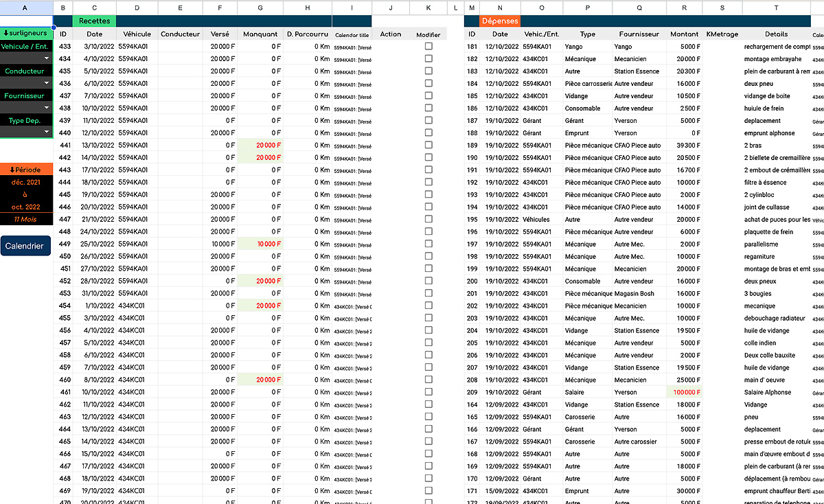Expand the Type Dep. dropdown arrow
The height and width of the screenshot is (504, 824).
click(47, 132)
